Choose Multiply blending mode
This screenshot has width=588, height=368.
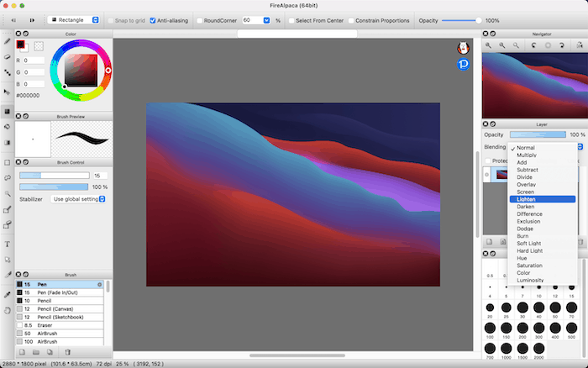527,155
